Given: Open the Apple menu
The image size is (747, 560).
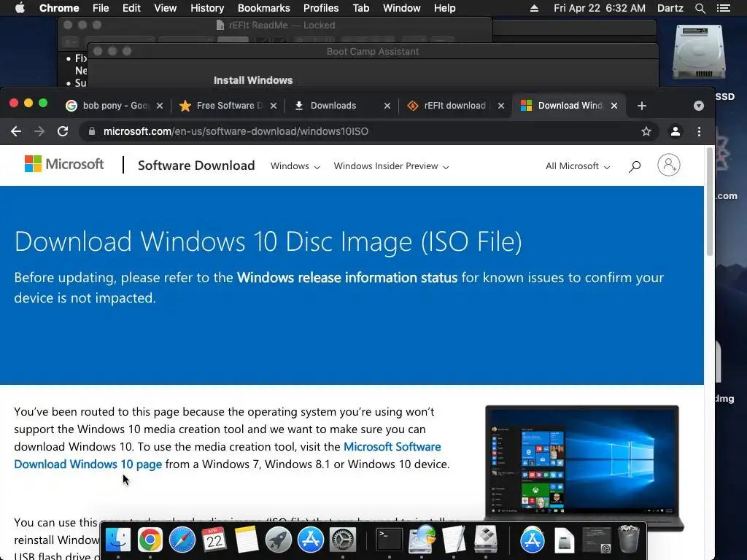Looking at the screenshot, I should [x=20, y=8].
